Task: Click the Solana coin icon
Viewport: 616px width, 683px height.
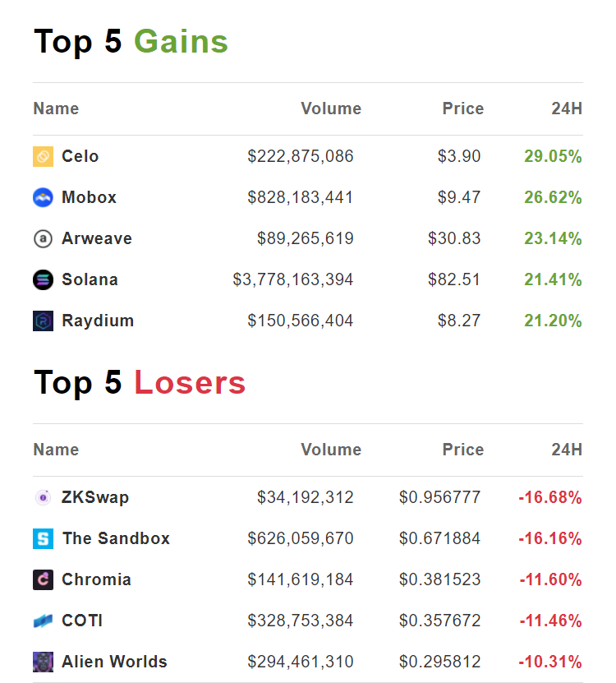Action: pyautogui.click(x=43, y=279)
